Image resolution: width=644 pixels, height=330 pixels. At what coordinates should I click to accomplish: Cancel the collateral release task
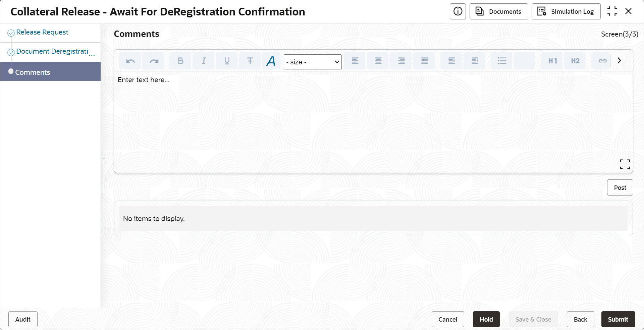(x=448, y=319)
